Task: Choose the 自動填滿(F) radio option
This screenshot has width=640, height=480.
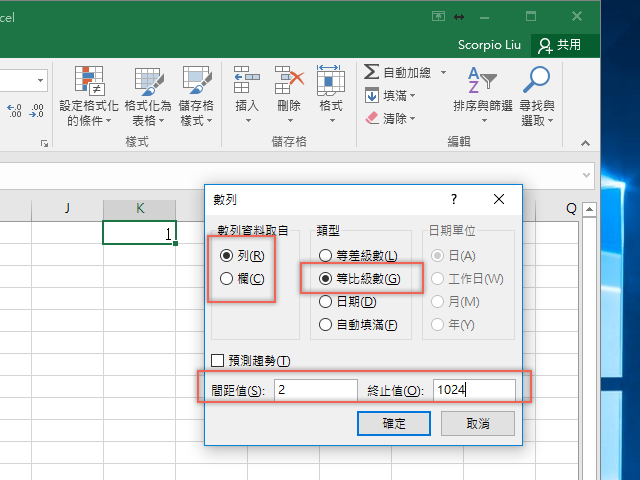Action: coord(325,324)
